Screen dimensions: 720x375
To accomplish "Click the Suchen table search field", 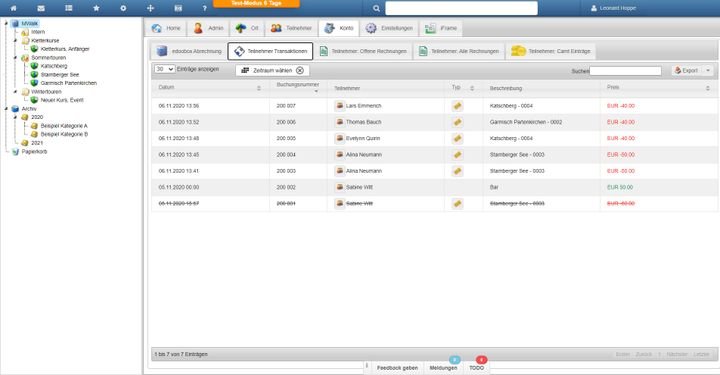I will [x=625, y=71].
